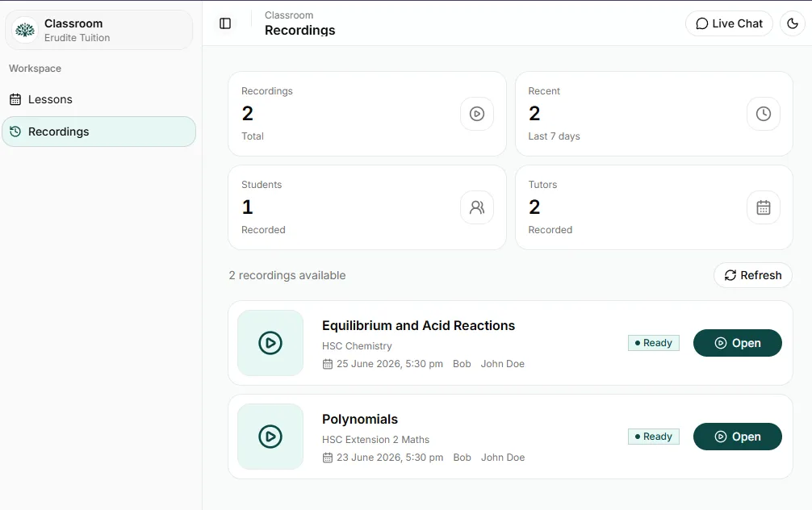Click the 23 June 2026 date

[390, 458]
